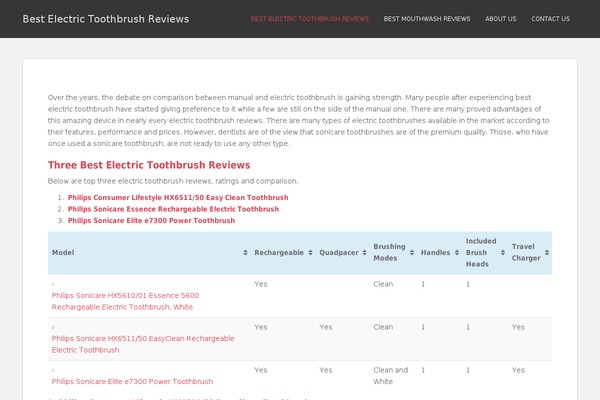The image size is (600, 400).
Task: Click small thumbnail above HX5610/01 link
Action: [53, 284]
